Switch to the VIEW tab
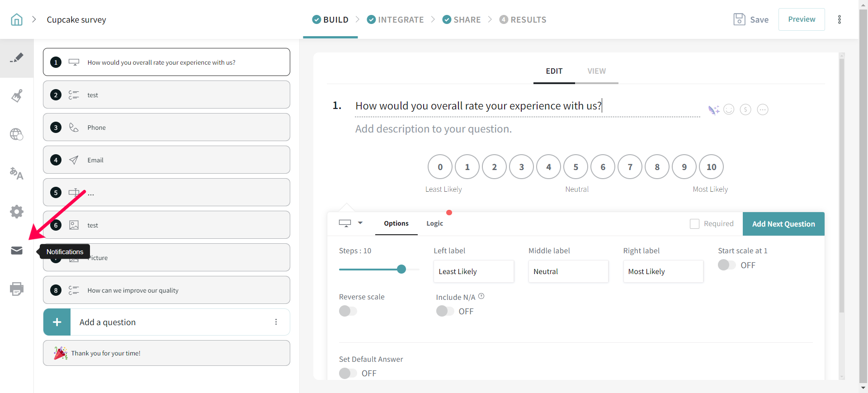The image size is (868, 393). click(596, 71)
